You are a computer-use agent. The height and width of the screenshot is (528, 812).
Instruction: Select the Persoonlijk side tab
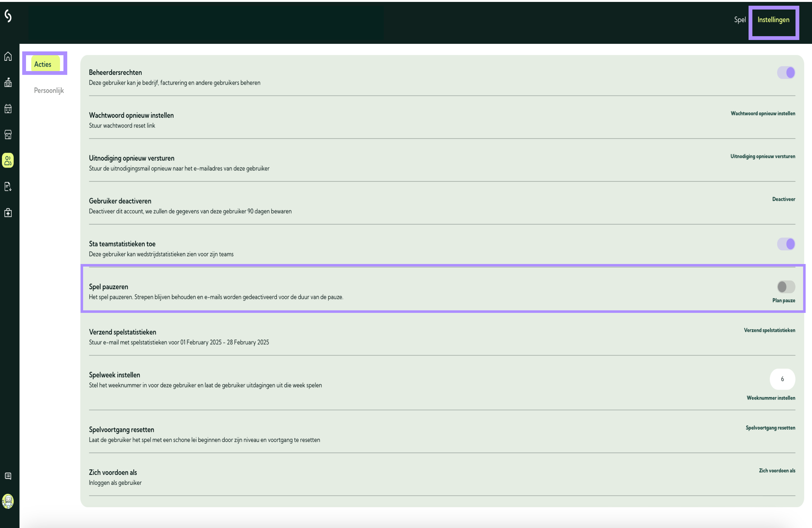(49, 90)
